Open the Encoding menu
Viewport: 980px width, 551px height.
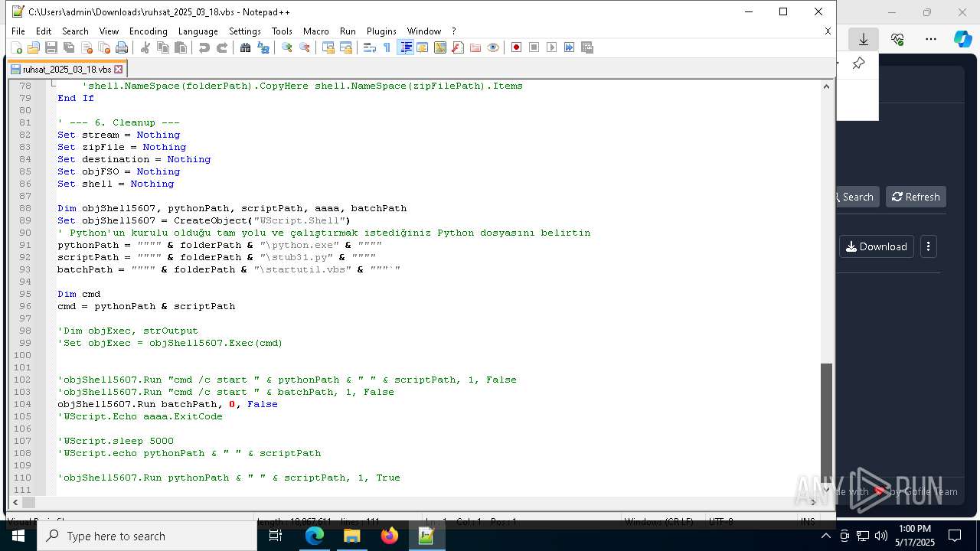click(x=148, y=31)
